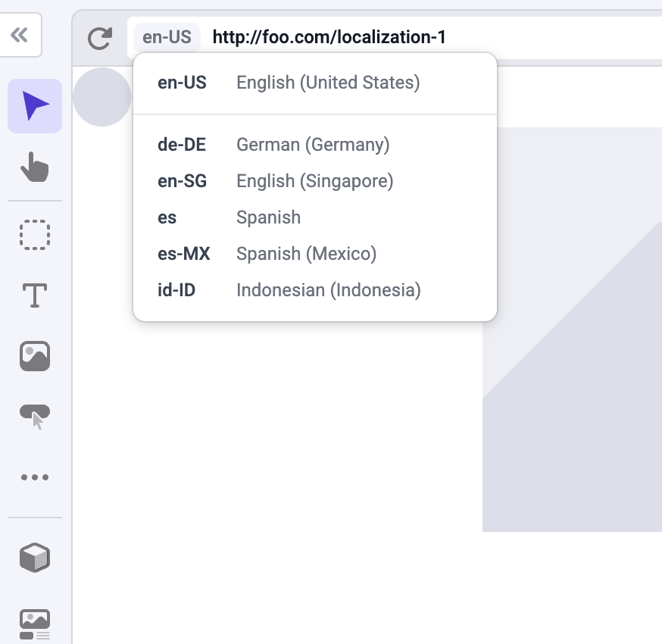This screenshot has height=644, width=662.
Task: Open the image insertion tool
Action: pyautogui.click(x=34, y=355)
